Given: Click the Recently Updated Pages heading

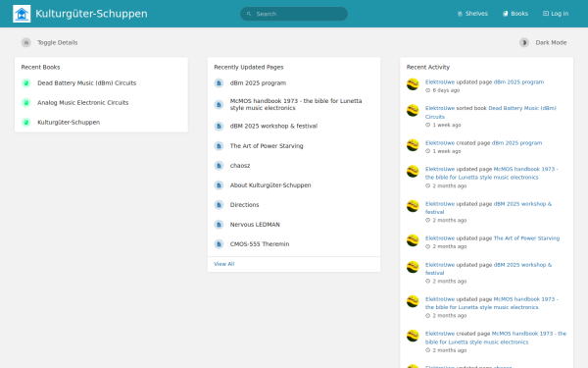Looking at the screenshot, I should pyautogui.click(x=249, y=67).
